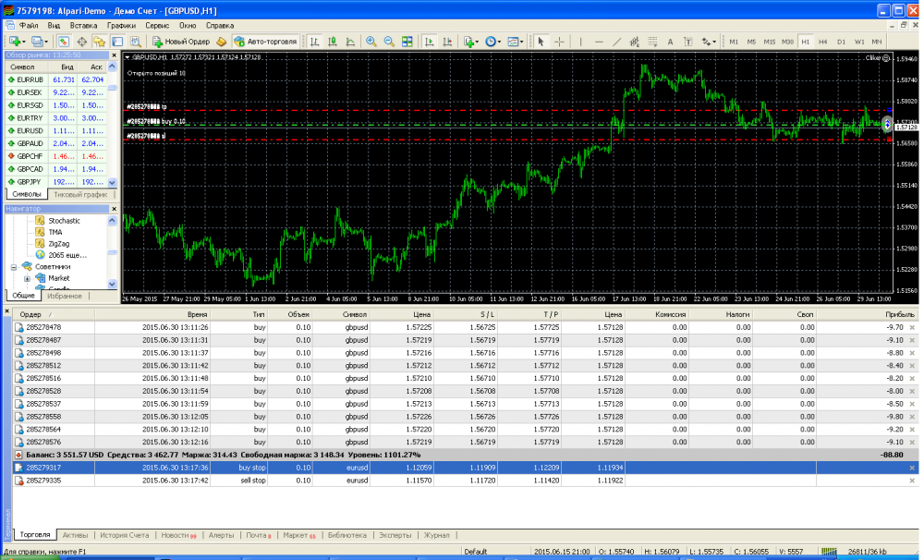Toggle the Авто-торговля auto-trading button
This screenshot has width=924, height=560.
pos(265,42)
